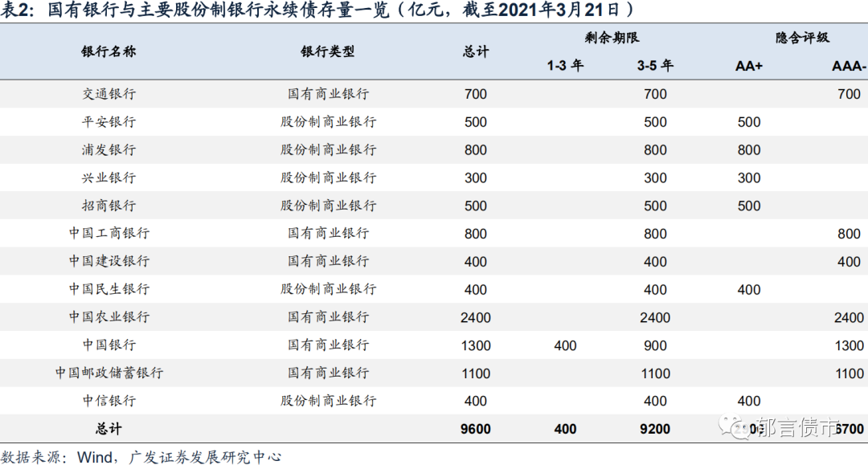Click the AAA- sub-header
This screenshot has width=868, height=465.
point(849,66)
